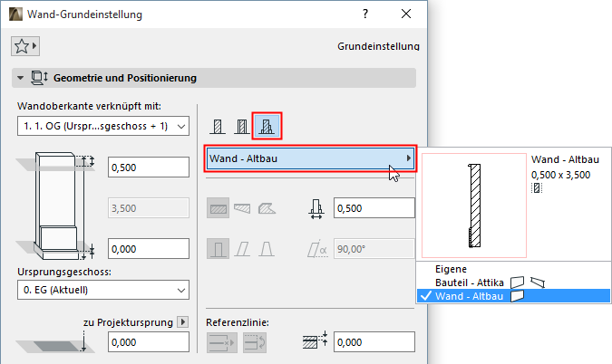Open the Wand - Altbau profile popup
This screenshot has height=364, width=612.
coord(311,158)
